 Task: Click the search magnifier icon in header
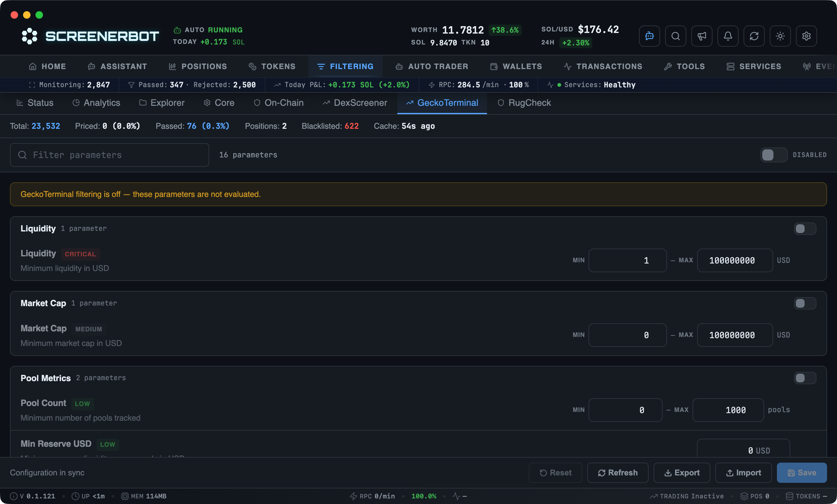pyautogui.click(x=675, y=36)
